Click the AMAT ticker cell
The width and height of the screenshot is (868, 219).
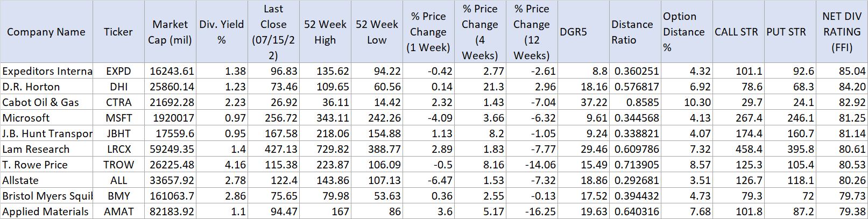click(119, 211)
